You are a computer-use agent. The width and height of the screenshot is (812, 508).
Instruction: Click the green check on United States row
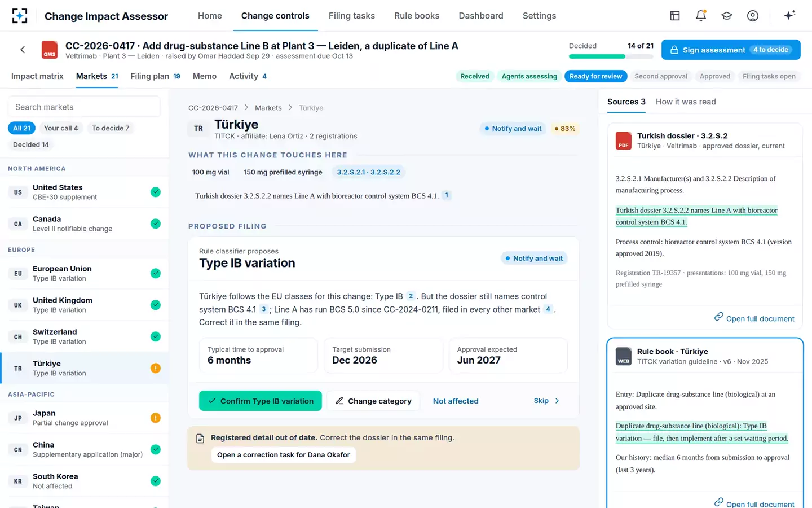[x=156, y=192]
